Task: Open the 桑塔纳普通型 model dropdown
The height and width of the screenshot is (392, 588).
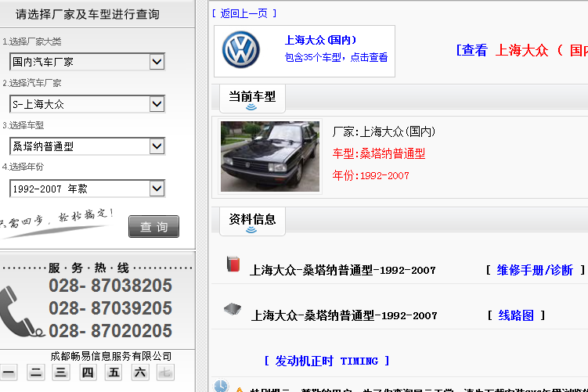Action: coord(87,146)
